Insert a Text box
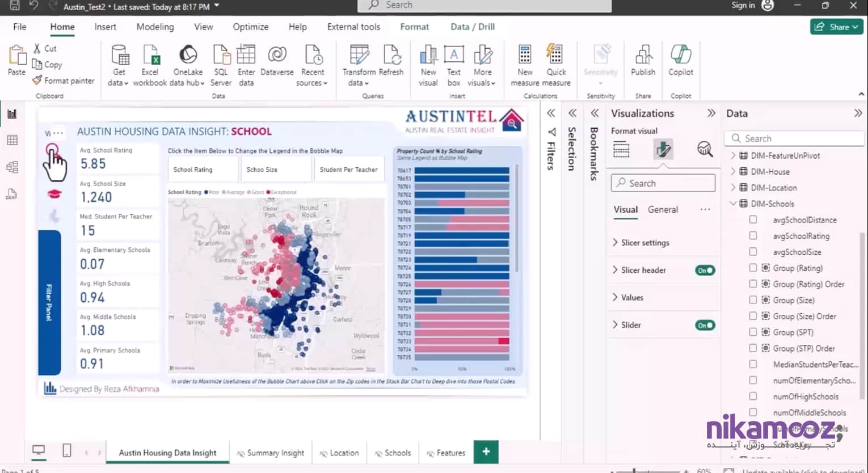The height and width of the screenshot is (473, 868). [453, 56]
